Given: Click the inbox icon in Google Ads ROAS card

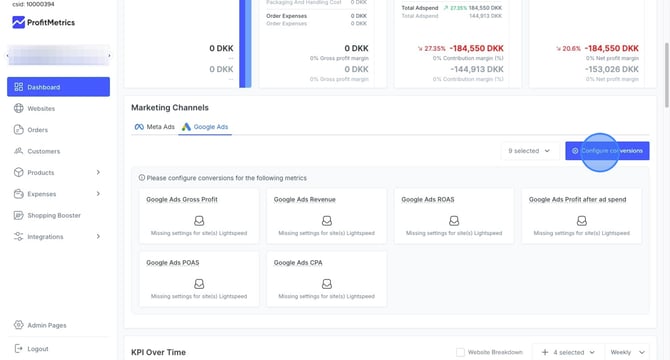Looking at the screenshot, I should [454, 221].
